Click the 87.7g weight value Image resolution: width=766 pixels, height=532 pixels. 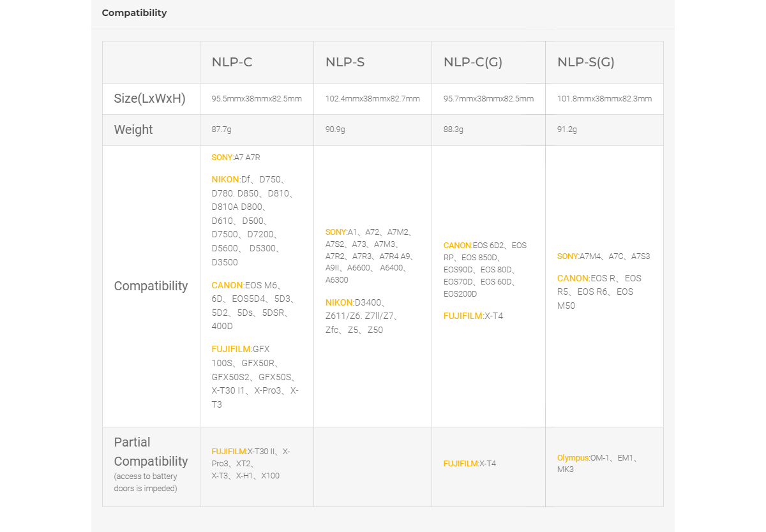[222, 129]
